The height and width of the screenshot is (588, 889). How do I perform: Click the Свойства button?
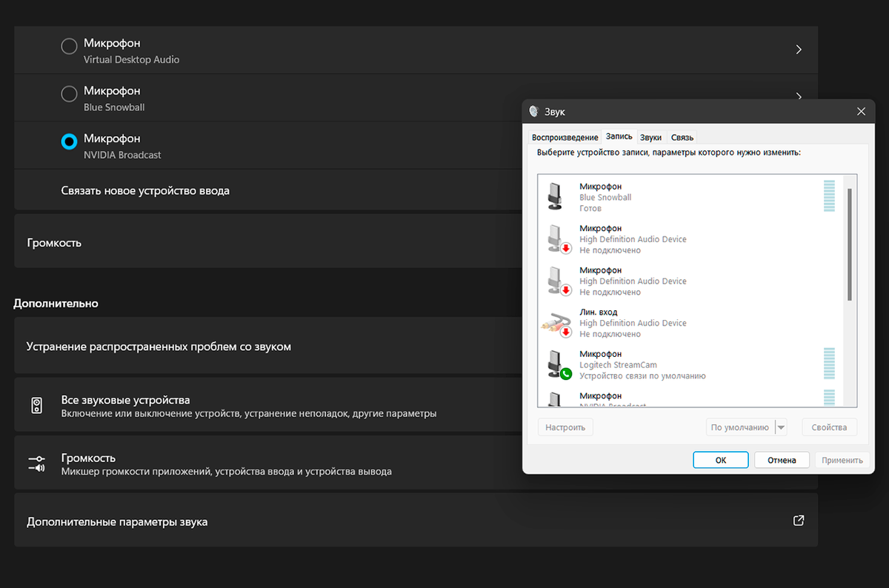[x=829, y=427]
